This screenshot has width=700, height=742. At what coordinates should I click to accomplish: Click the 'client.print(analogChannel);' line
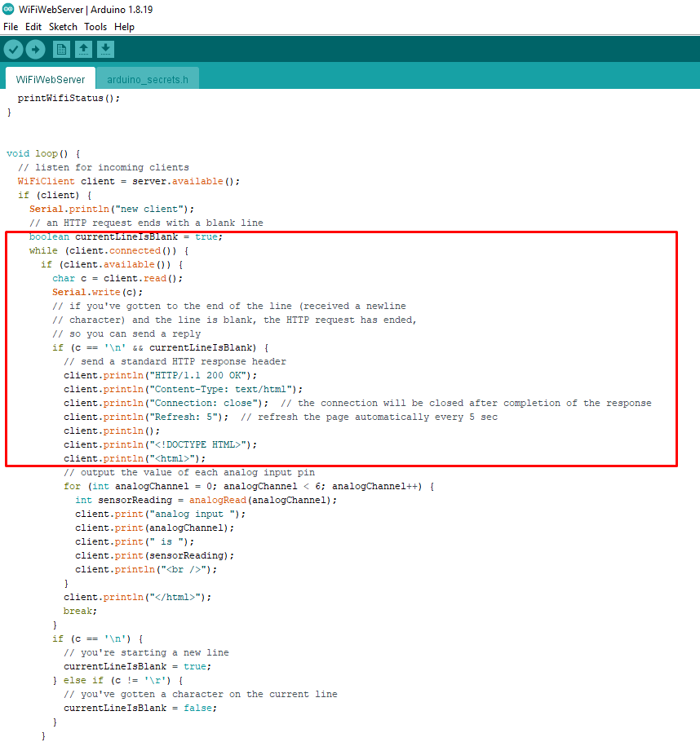[x=155, y=528]
